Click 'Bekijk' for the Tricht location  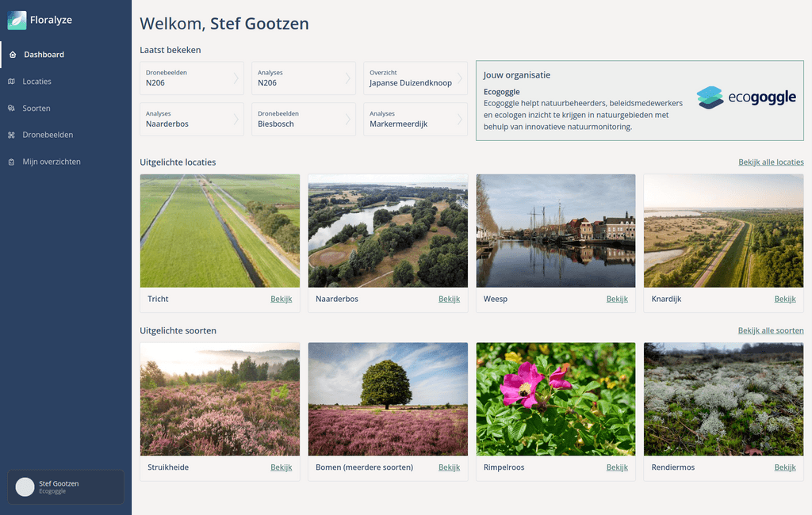[x=282, y=299]
